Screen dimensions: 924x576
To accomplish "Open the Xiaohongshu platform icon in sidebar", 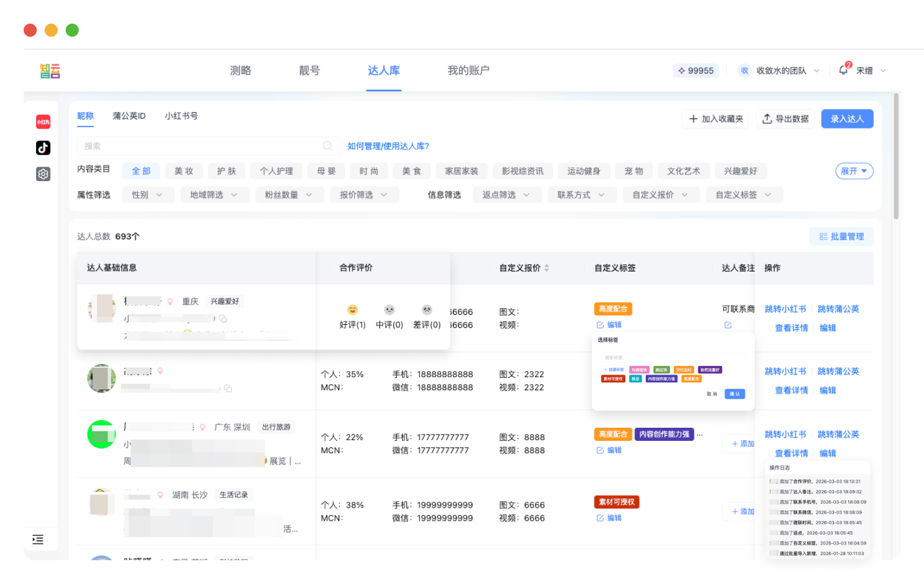I will pos(43,122).
